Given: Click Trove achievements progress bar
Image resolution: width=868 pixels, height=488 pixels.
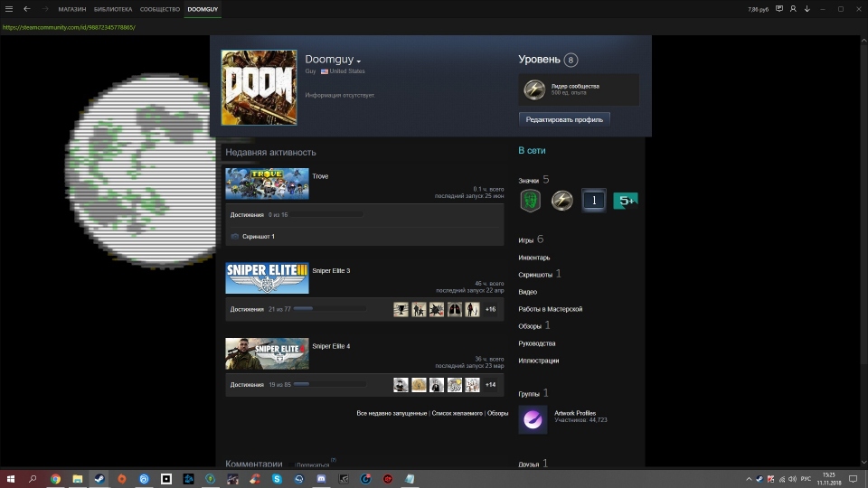Looking at the screenshot, I should tap(328, 215).
